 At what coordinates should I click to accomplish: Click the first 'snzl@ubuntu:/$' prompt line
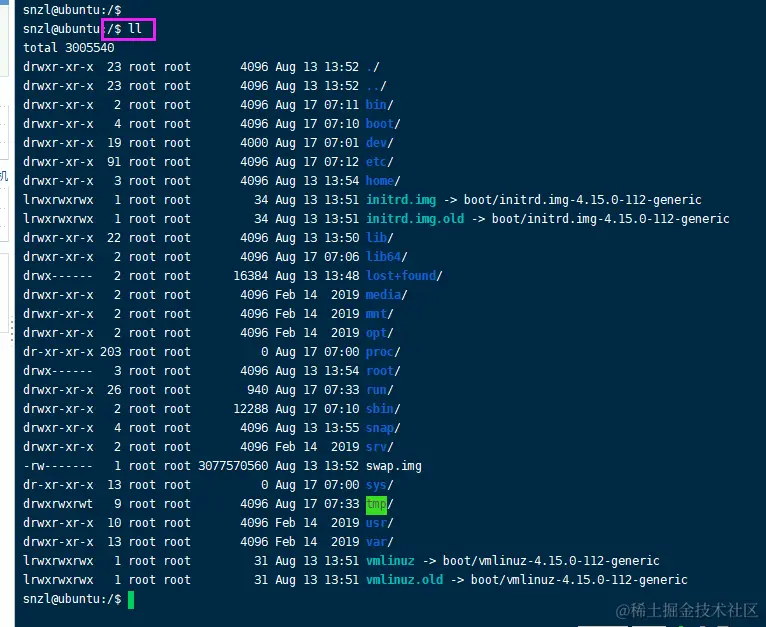pyautogui.click(x=72, y=9)
